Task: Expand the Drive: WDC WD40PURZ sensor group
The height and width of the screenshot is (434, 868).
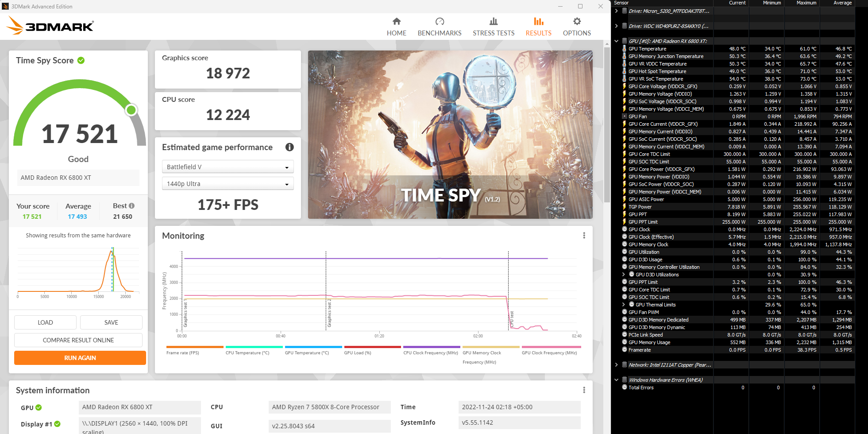Action: click(x=616, y=26)
